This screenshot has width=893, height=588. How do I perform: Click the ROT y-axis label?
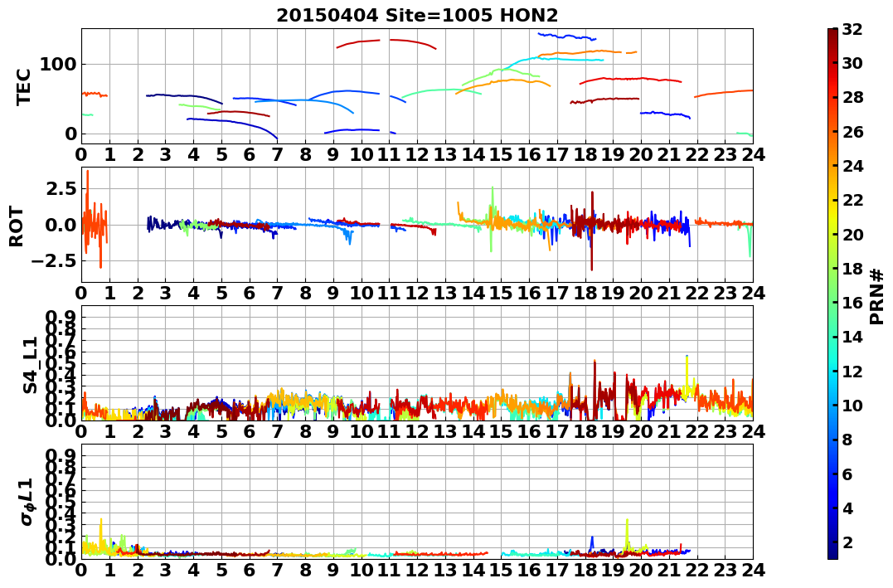[17, 226]
